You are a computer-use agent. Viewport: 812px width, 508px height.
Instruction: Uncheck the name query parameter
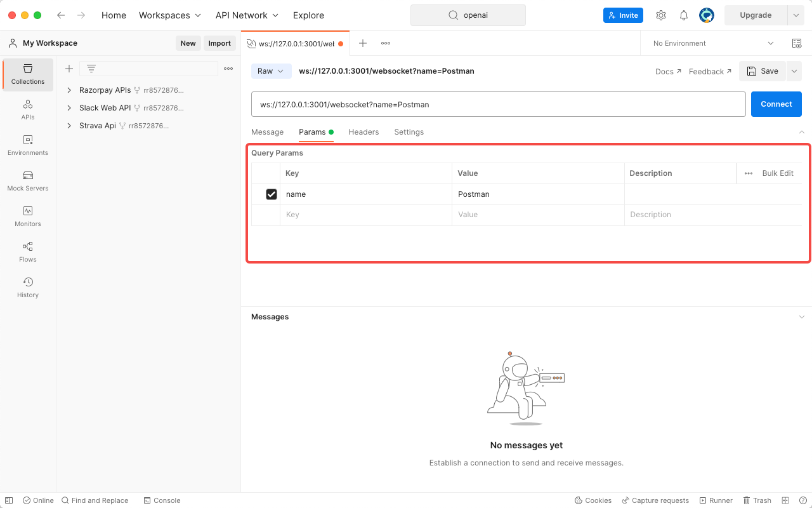coord(272,194)
